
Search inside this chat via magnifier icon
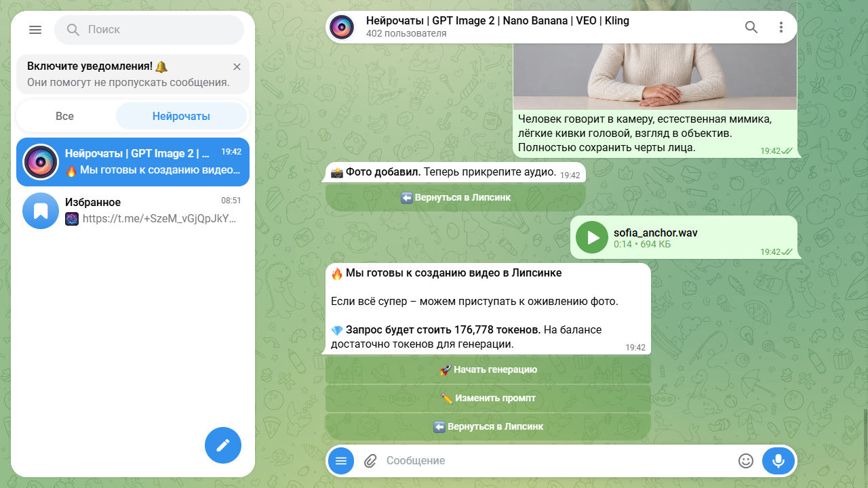point(751,27)
